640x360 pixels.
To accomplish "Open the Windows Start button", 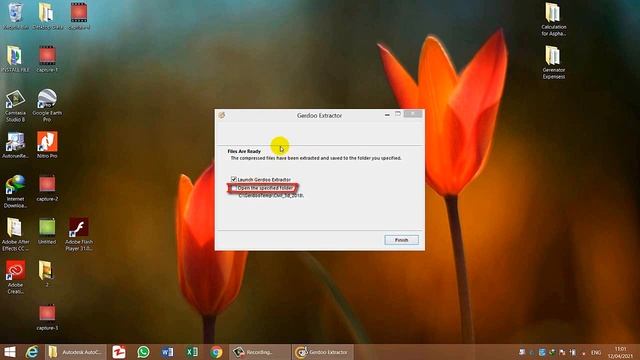I will coord(10,352).
